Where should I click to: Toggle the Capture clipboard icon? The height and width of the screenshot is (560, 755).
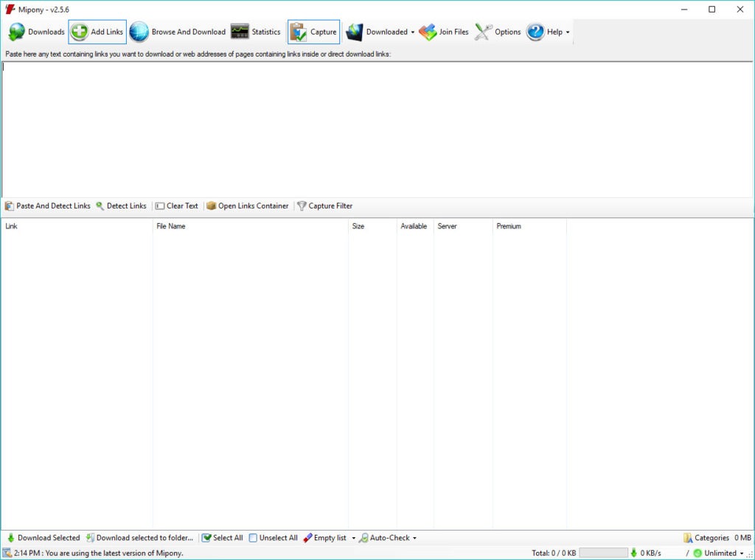point(298,32)
